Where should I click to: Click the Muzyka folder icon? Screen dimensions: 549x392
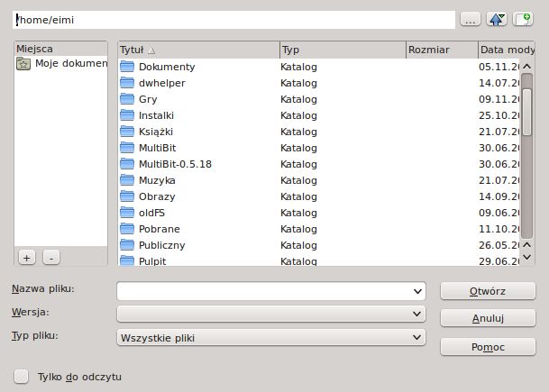point(127,180)
